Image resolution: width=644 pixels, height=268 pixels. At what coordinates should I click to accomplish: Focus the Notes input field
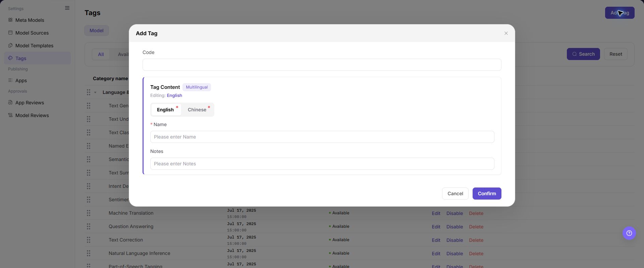click(x=322, y=164)
